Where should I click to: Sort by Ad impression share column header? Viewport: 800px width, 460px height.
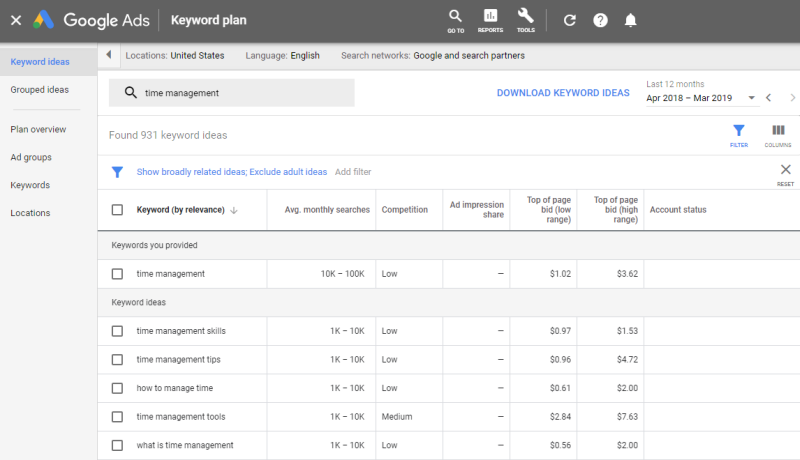[x=477, y=210]
